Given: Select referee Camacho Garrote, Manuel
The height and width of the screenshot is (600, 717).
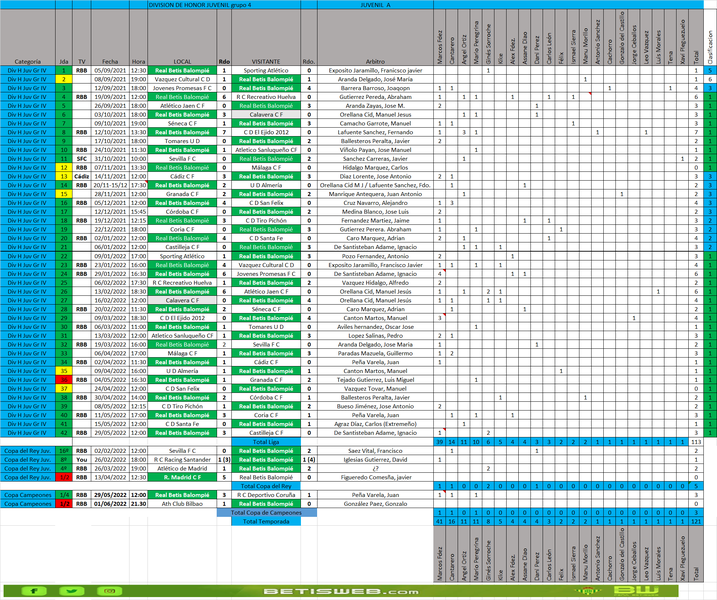Looking at the screenshot, I should 375,123.
